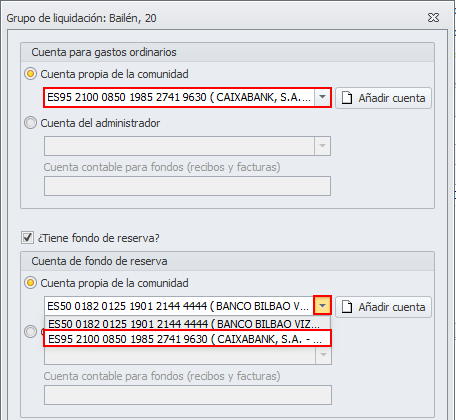Image resolution: width=456 pixels, height=420 pixels.
Task: Expand the disabled administrator account dropdown in gastos ordinarios
Action: click(322, 146)
